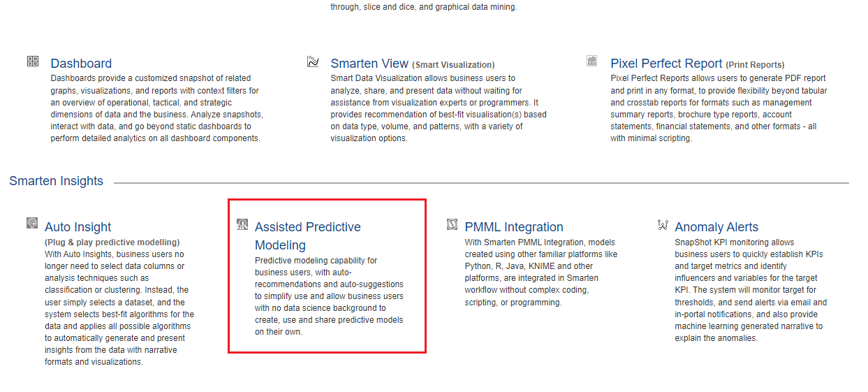Open the PMML Integration heading link
Viewport: 868px width, 392px height.
[x=514, y=227]
